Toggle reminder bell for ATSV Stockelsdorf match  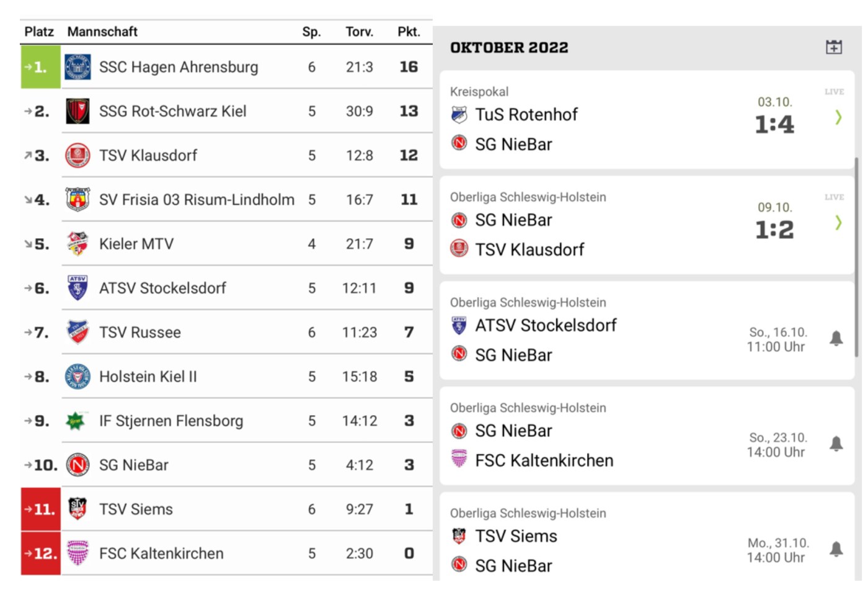point(836,338)
